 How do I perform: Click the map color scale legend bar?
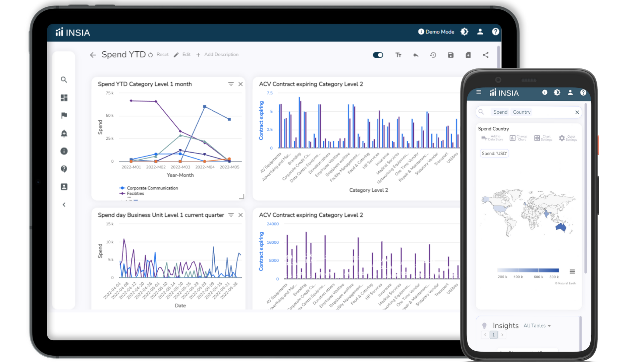click(x=528, y=270)
